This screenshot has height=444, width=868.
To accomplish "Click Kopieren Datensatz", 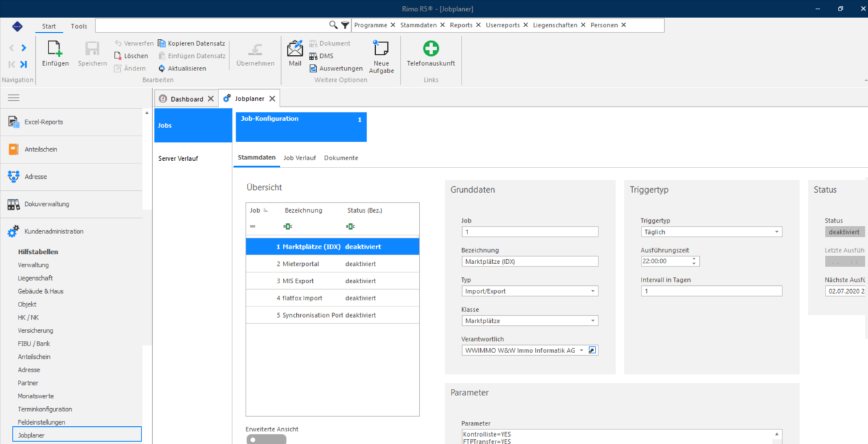I will 192,43.
